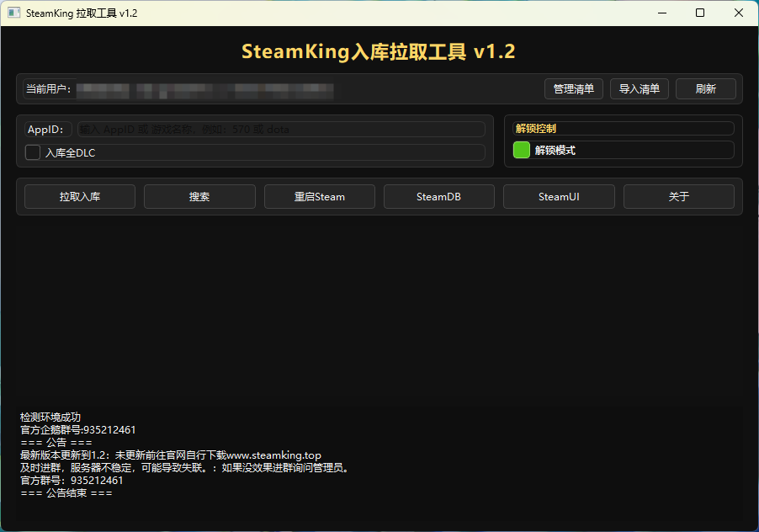Open the 管理清单 list manager
The image size is (759, 532).
(573, 88)
